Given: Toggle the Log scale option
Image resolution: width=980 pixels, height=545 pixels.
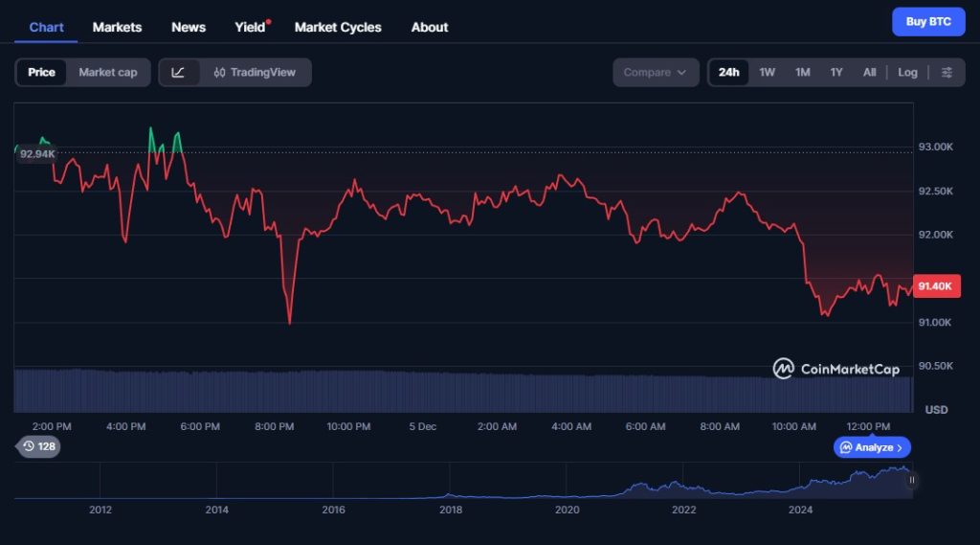Looking at the screenshot, I should (907, 73).
